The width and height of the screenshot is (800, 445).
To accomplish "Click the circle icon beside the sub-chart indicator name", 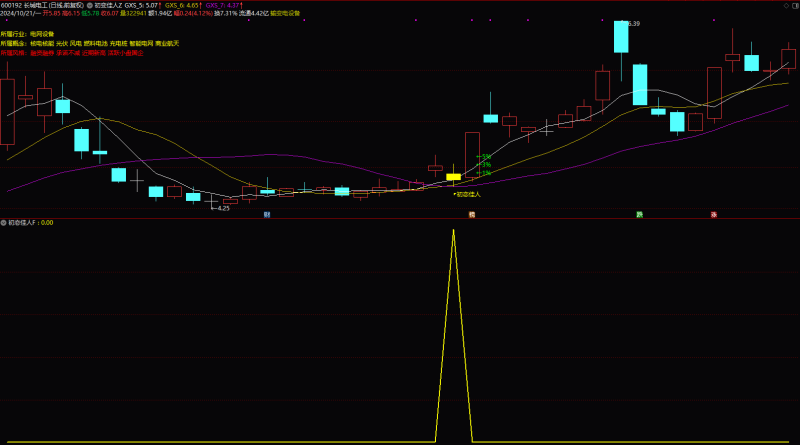I will coord(3,223).
